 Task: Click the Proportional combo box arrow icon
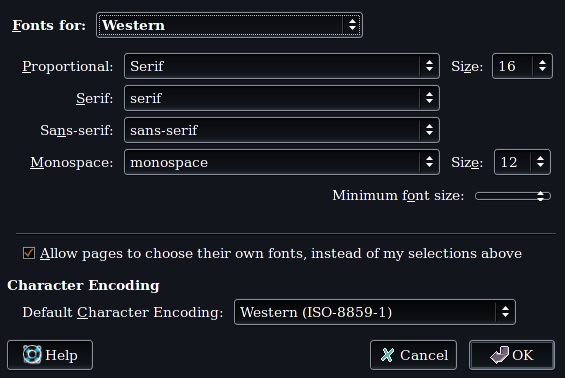click(429, 66)
